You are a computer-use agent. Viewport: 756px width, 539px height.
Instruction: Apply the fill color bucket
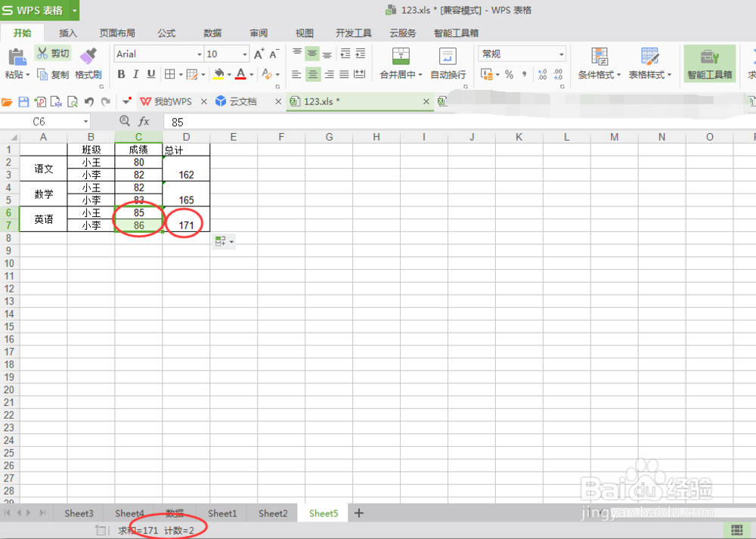219,74
